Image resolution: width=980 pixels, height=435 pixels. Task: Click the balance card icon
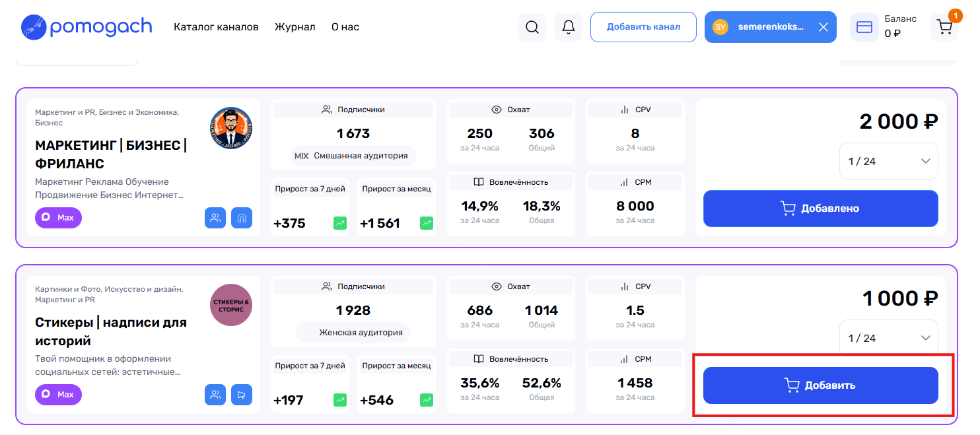point(864,27)
